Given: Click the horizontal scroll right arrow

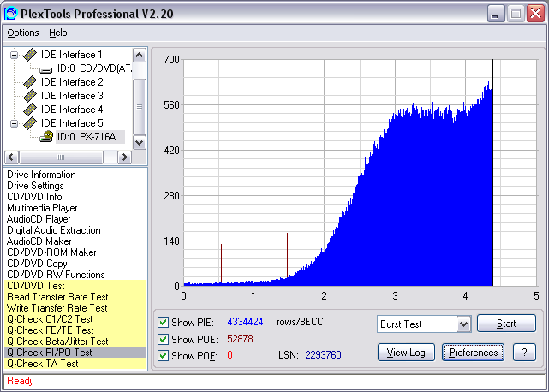Looking at the screenshot, I should point(124,157).
